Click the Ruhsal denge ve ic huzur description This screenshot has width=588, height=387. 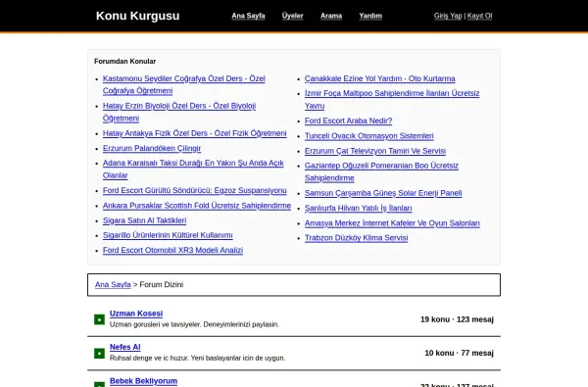pyautogui.click(x=197, y=359)
